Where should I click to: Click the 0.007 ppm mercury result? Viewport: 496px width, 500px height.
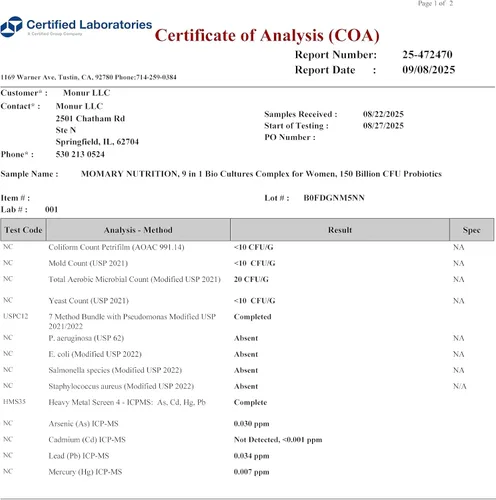coord(251,472)
